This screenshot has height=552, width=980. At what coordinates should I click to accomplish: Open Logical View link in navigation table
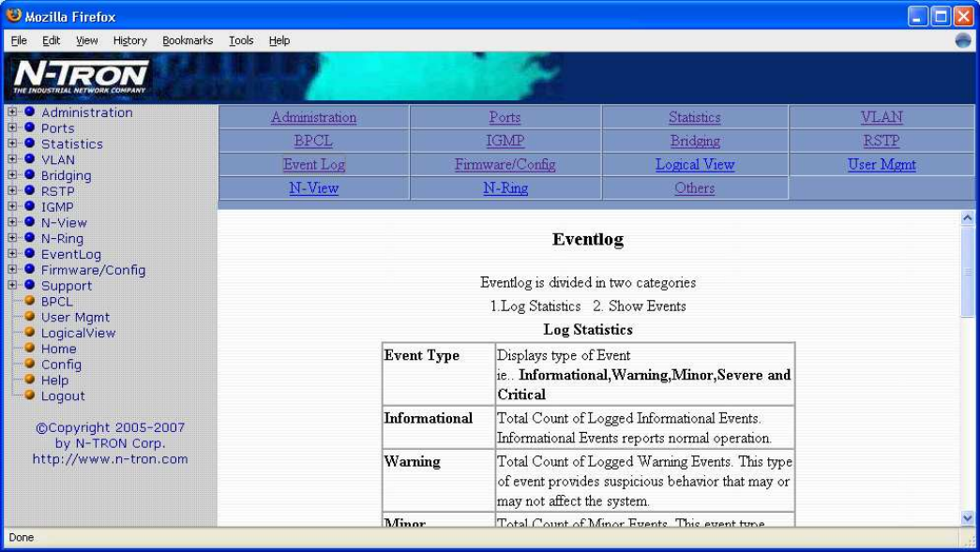695,165
